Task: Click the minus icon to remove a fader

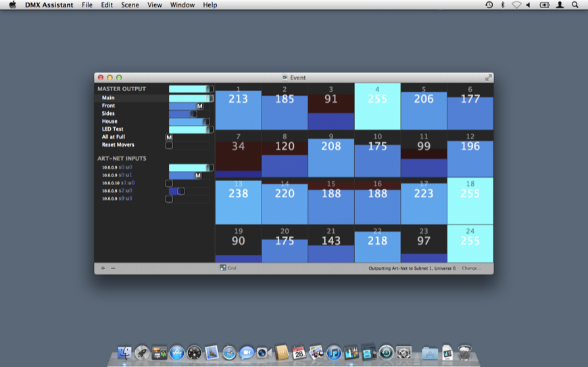Action: pyautogui.click(x=113, y=268)
